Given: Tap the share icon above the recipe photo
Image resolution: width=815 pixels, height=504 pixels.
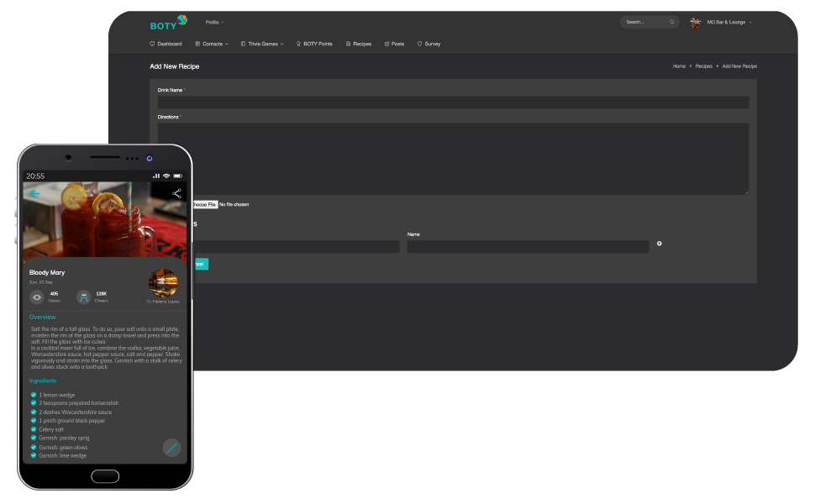Looking at the screenshot, I should [x=176, y=193].
